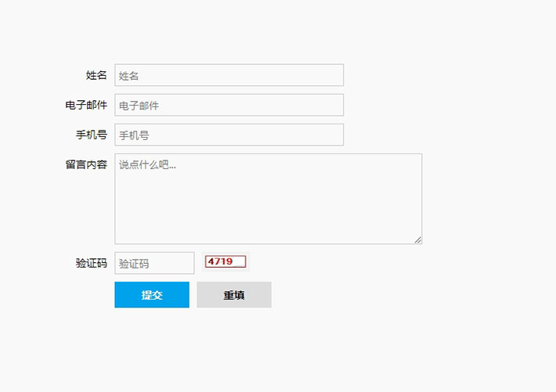The image size is (556, 392).
Task: Click the textarea resize handle corner
Action: click(x=418, y=240)
